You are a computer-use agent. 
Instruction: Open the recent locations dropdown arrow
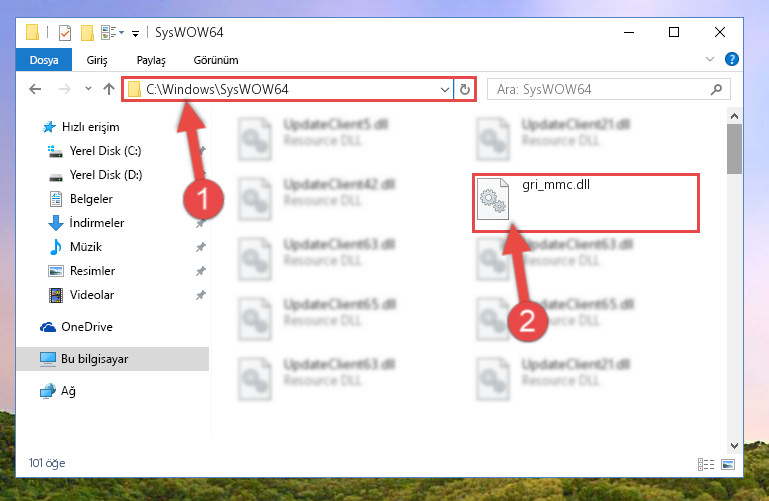tap(88, 89)
